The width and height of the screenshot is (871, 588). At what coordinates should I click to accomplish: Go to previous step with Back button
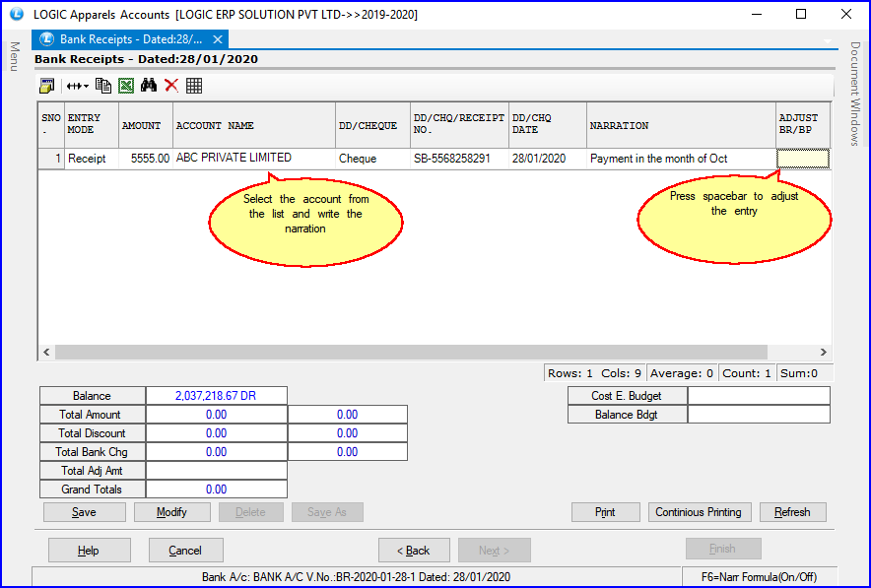click(414, 551)
